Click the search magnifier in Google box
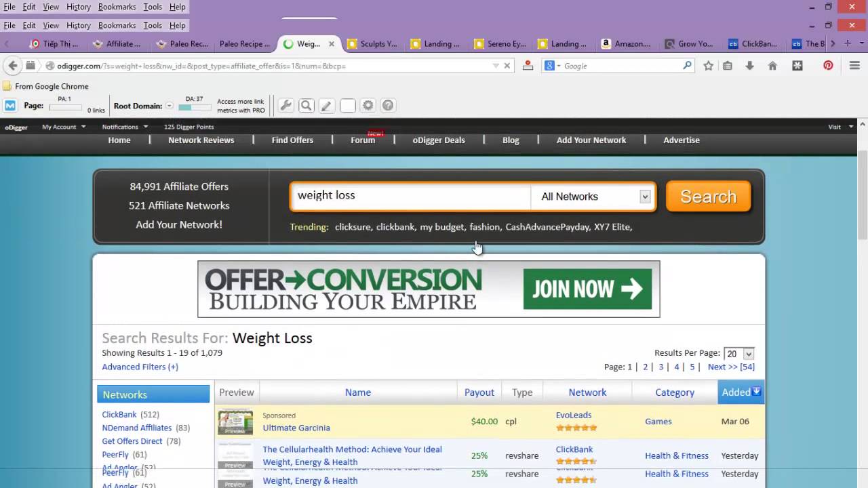 point(687,66)
